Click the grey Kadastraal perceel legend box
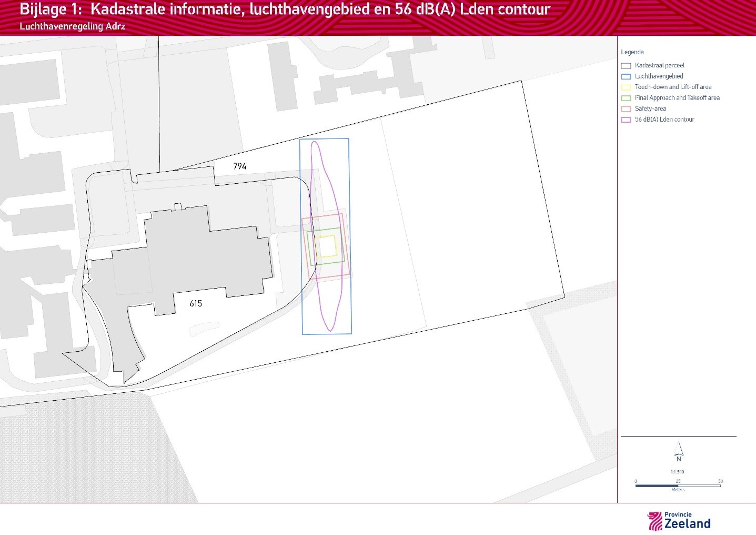This screenshot has width=756, height=535. (x=626, y=66)
